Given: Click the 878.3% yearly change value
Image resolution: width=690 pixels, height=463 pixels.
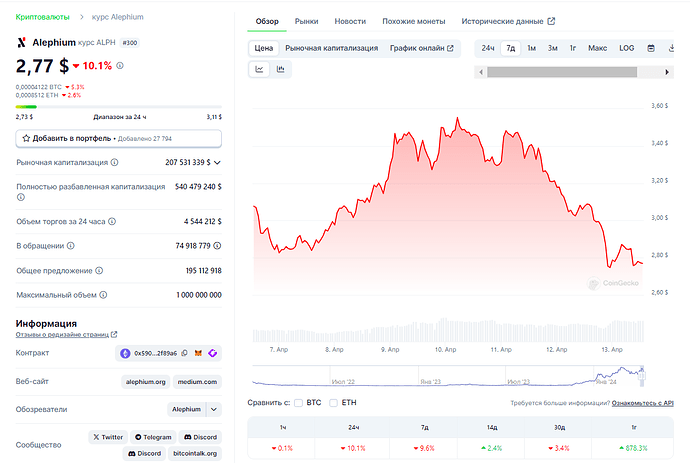Looking at the screenshot, I should [633, 448].
